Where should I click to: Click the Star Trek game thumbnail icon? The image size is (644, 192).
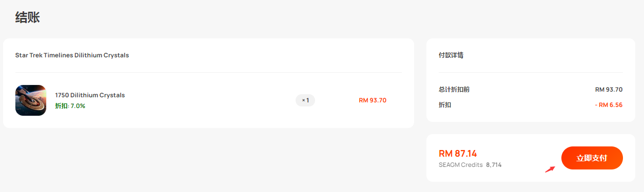pos(31,100)
